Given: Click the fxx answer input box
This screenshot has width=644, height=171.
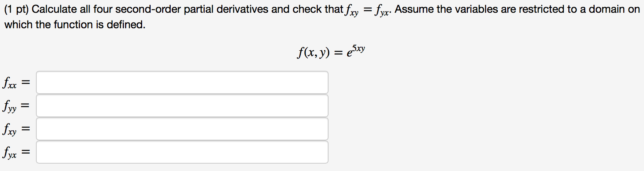Looking at the screenshot, I should coord(182,82).
